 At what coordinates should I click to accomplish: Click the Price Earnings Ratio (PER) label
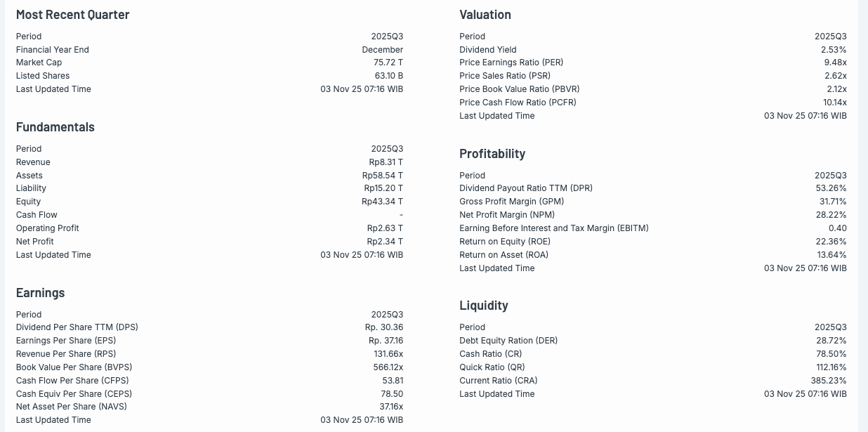coord(511,63)
